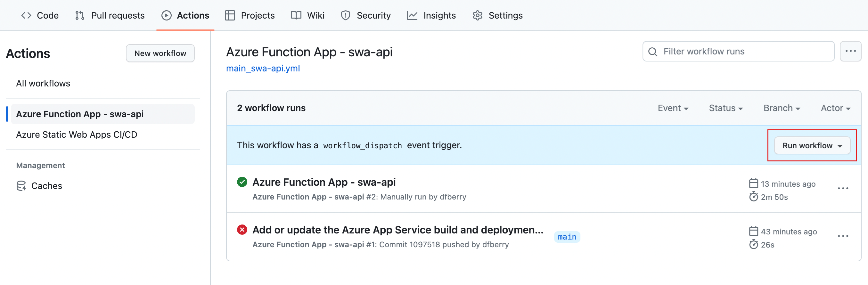Image resolution: width=868 pixels, height=285 pixels.
Task: Click 'Commit 1097518 pushed by dfberry' text
Action: click(x=444, y=245)
